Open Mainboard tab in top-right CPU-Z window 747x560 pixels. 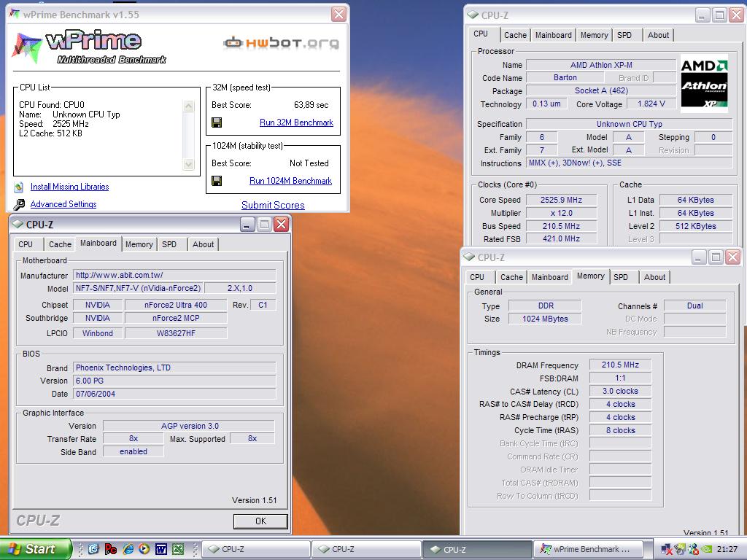(x=553, y=35)
